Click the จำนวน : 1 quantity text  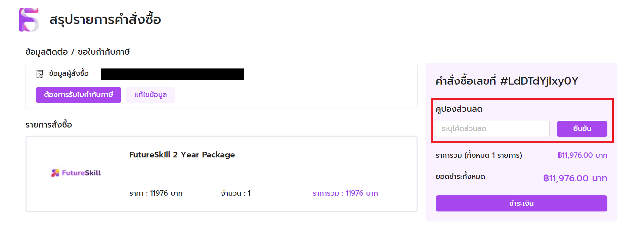pyautogui.click(x=236, y=193)
